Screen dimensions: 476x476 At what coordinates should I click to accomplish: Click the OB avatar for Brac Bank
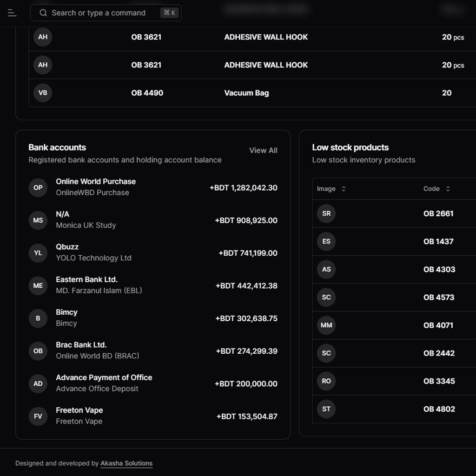[x=38, y=351]
